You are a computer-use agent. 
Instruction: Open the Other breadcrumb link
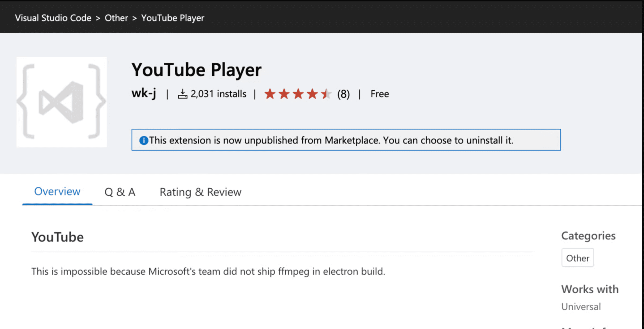(116, 18)
